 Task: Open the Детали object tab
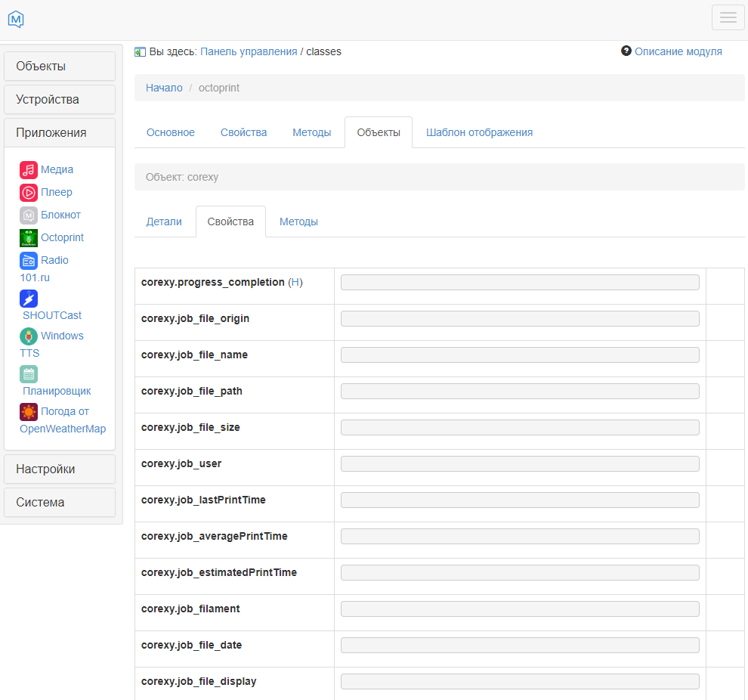click(x=164, y=221)
